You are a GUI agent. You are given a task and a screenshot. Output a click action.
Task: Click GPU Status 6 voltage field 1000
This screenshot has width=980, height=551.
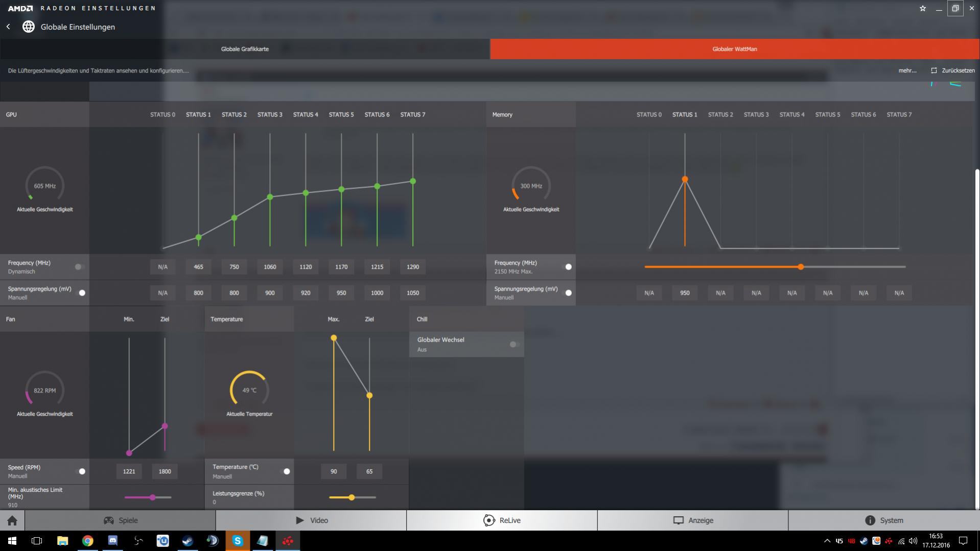click(377, 293)
